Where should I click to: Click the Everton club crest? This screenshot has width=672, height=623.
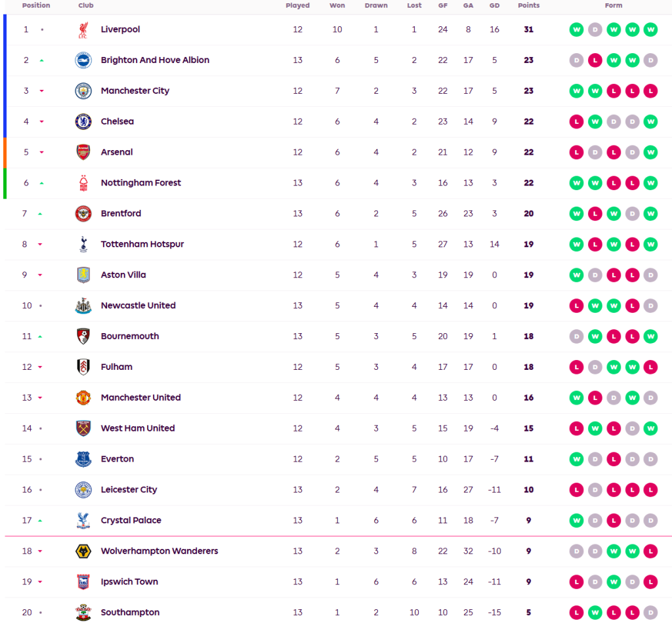[x=83, y=459]
